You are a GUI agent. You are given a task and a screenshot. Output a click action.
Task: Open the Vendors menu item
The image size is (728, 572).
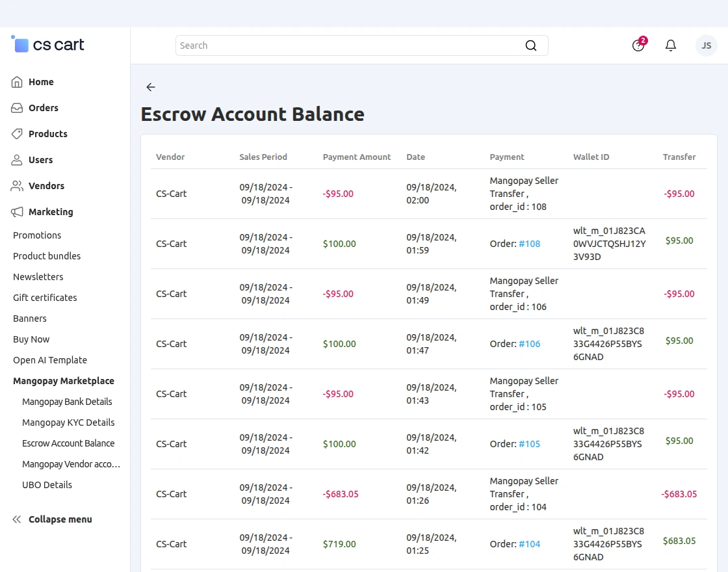tap(46, 186)
